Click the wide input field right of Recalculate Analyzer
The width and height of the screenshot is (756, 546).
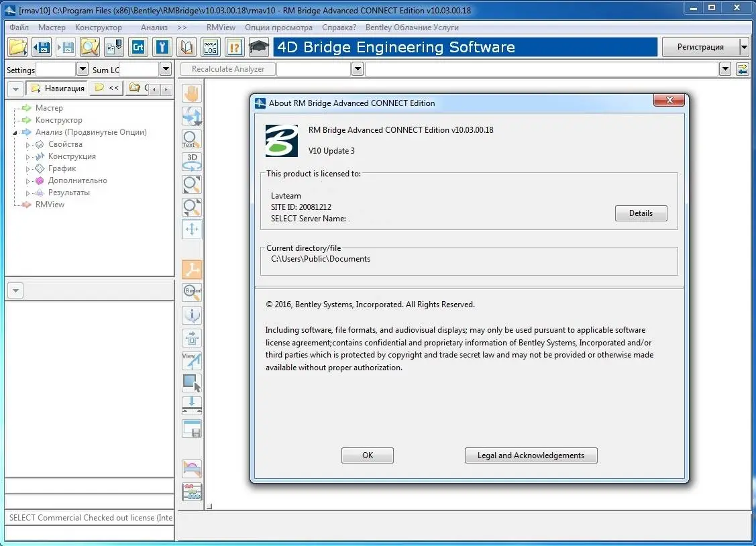tap(541, 69)
